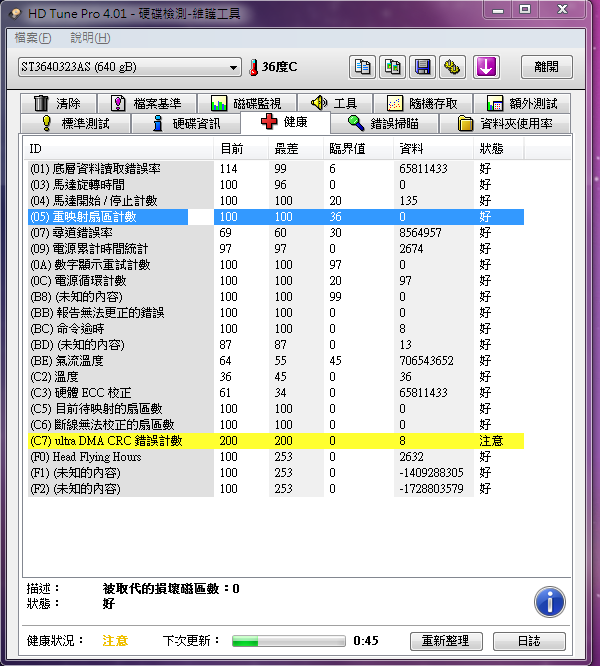Select row (BD) 未知的內容
600x666 pixels.
(276, 345)
